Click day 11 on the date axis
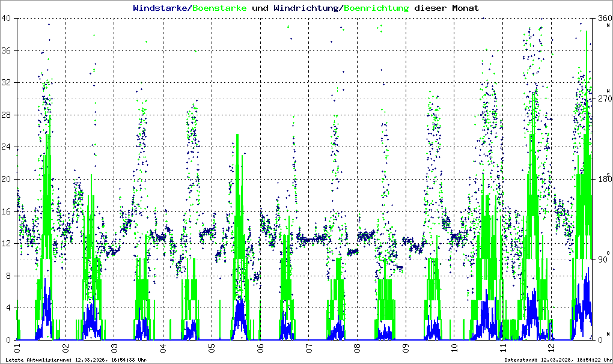This screenshot has height=364, width=613. [503, 347]
